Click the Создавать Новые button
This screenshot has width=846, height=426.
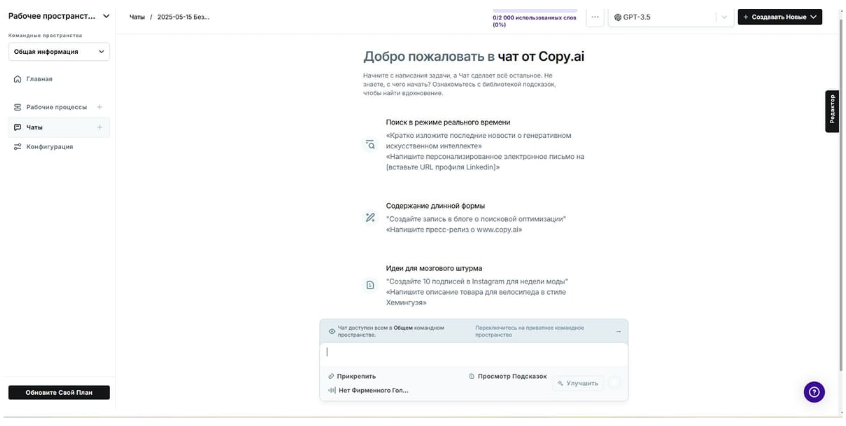pyautogui.click(x=780, y=17)
